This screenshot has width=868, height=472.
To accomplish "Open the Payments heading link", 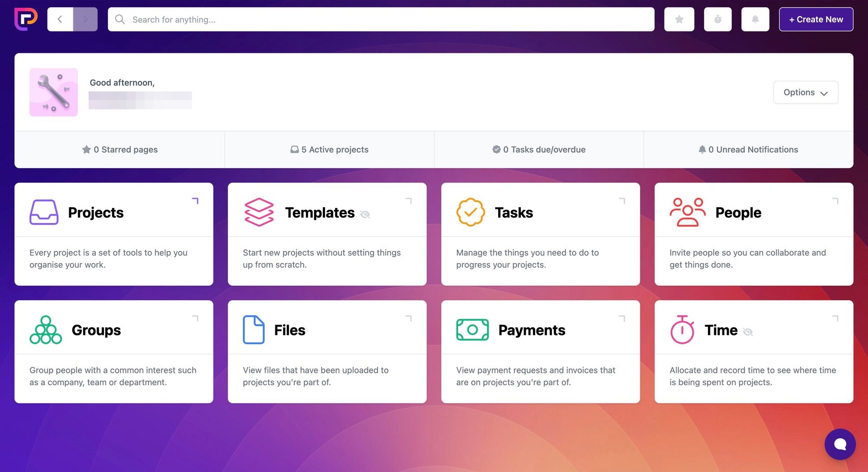I will click(x=532, y=330).
